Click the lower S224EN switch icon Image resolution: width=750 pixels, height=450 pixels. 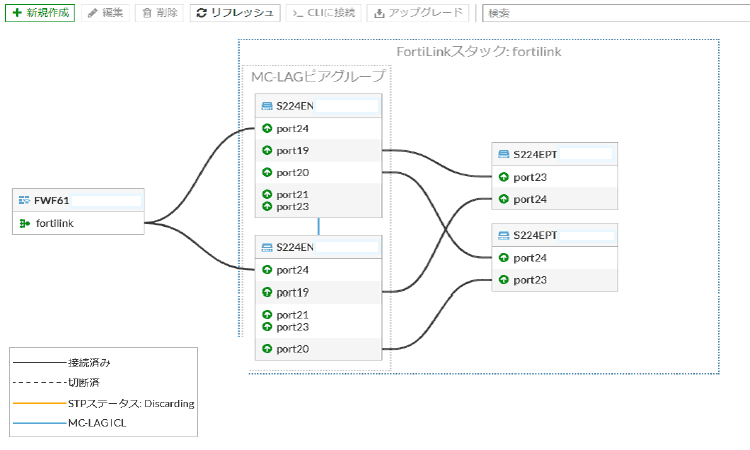pos(267,247)
